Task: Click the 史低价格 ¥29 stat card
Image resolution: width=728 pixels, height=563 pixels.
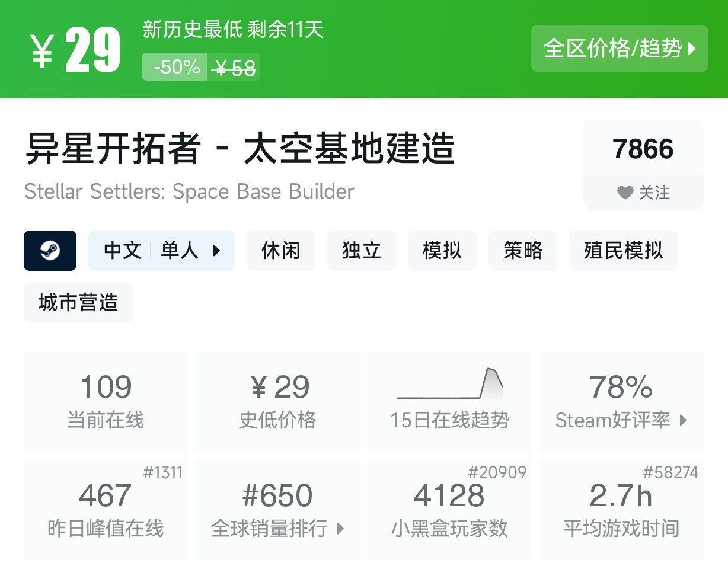Action: click(x=277, y=401)
